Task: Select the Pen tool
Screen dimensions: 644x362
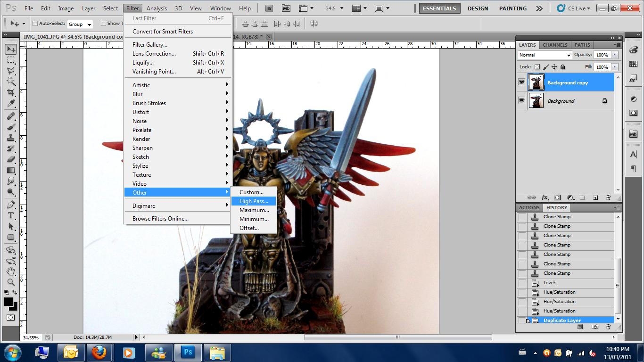Action: coord(11,205)
